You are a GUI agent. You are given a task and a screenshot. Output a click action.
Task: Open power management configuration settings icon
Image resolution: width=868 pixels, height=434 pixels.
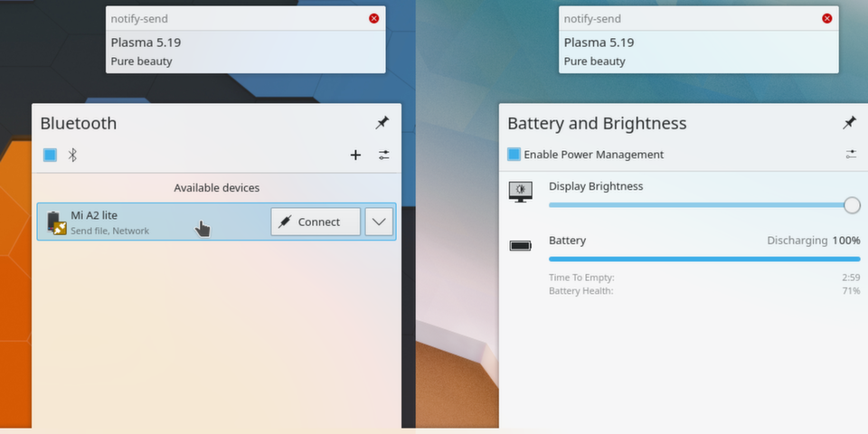click(x=851, y=155)
